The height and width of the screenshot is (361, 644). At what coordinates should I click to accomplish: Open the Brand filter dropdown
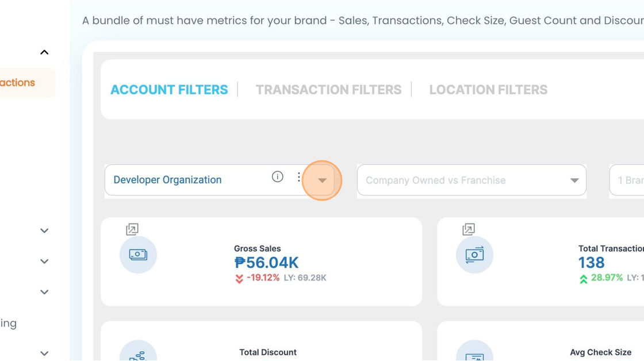click(x=628, y=180)
